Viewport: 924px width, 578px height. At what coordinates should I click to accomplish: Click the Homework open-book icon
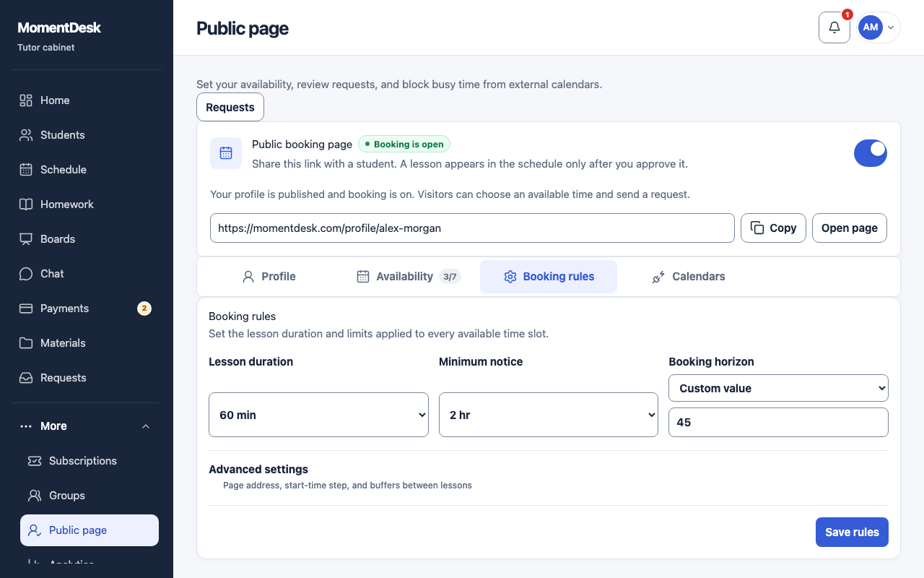26,204
